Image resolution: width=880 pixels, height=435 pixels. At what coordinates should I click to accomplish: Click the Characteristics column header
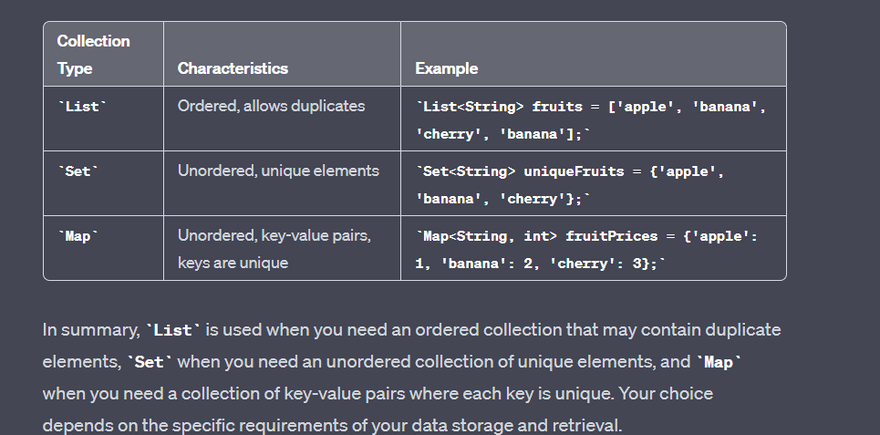232,69
